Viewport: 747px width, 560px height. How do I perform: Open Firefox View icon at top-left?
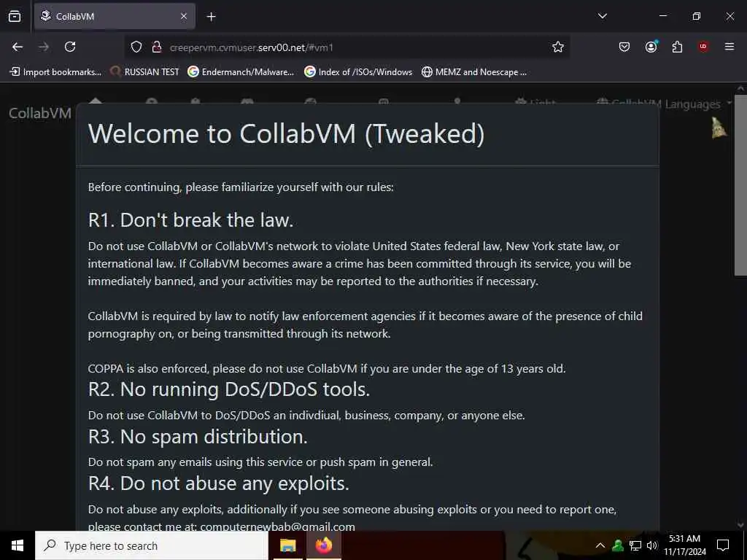pos(15,16)
